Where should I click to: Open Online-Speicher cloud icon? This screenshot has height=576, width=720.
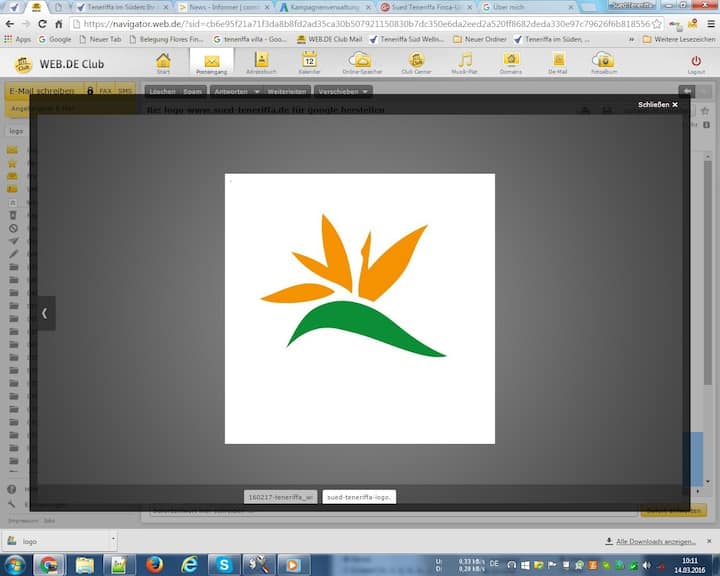click(x=361, y=63)
